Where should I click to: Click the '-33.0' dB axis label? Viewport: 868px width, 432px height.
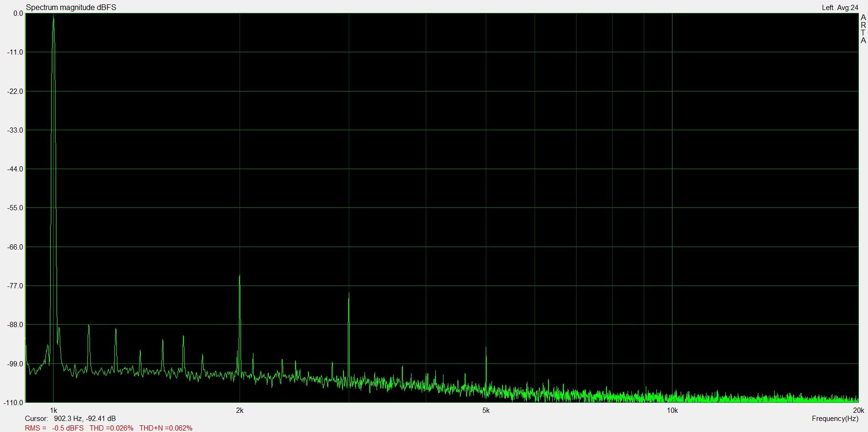tap(15, 130)
